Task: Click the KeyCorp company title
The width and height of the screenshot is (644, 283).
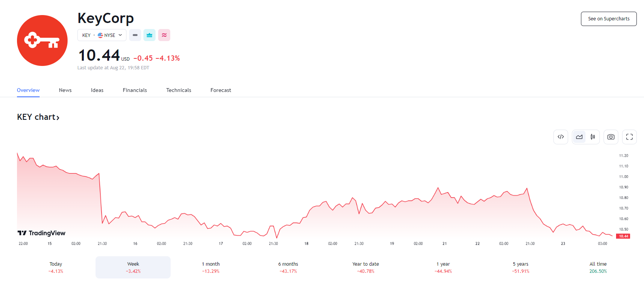Action: (x=106, y=18)
